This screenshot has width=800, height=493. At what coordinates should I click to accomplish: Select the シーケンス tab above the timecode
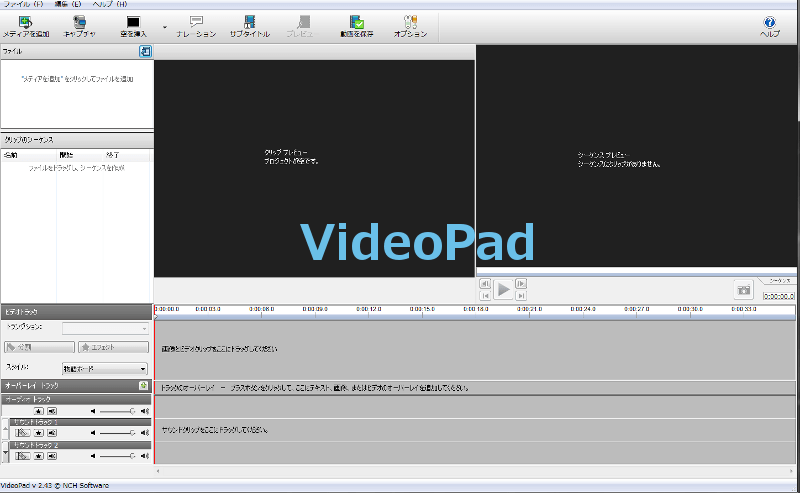click(779, 281)
